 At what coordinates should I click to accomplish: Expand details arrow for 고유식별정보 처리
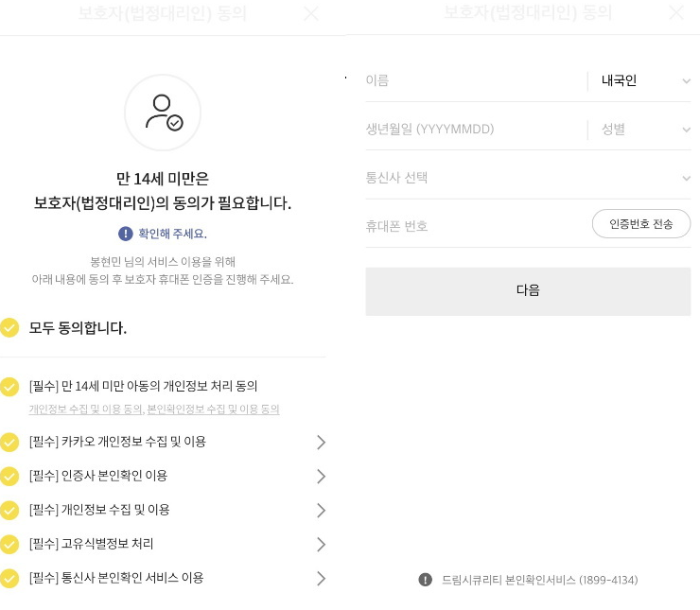coord(321,545)
